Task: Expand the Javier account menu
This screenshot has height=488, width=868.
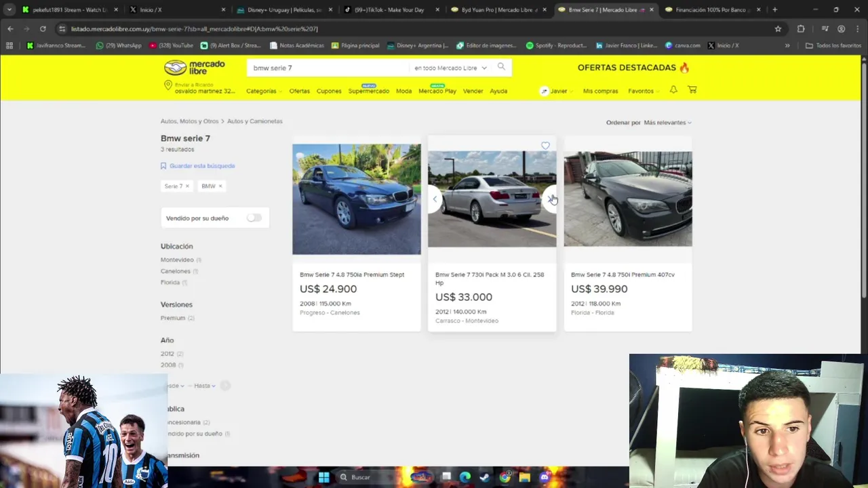Action: [x=556, y=90]
